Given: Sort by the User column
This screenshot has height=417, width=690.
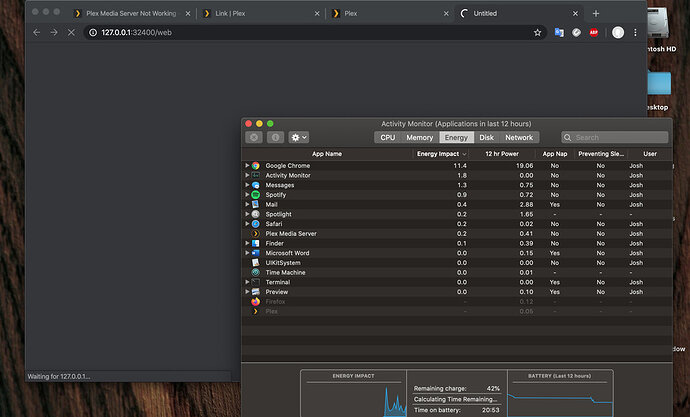Looking at the screenshot, I should click(x=650, y=154).
